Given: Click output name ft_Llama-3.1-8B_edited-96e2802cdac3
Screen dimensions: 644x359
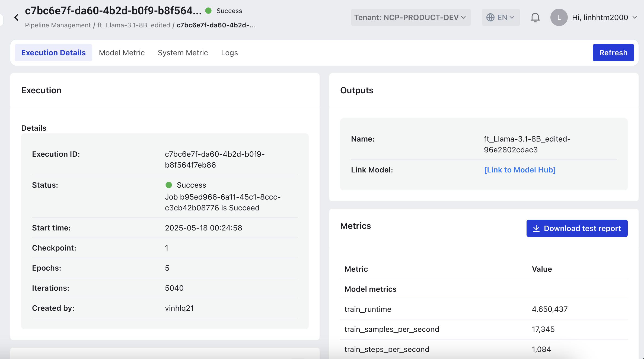Looking at the screenshot, I should [527, 144].
